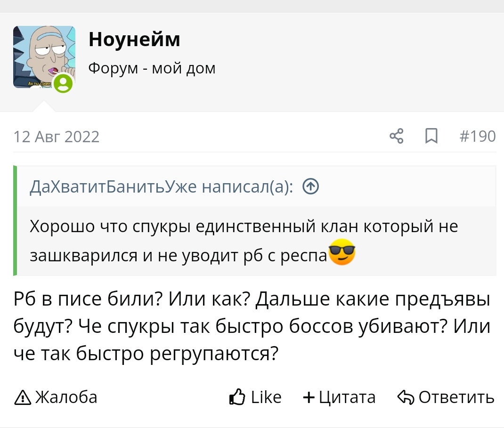Click the plus sign before Цитата
Viewport: 504px width, 428px height.
[x=309, y=398]
